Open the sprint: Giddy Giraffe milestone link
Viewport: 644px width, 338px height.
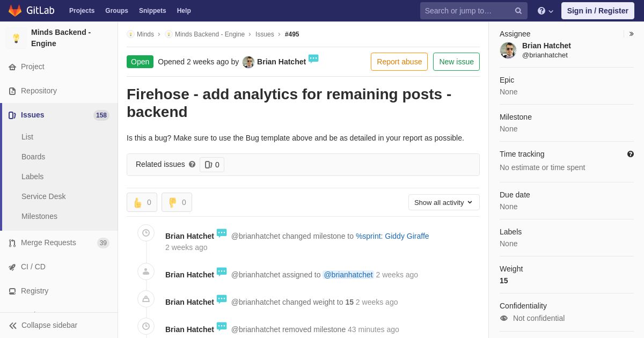pyautogui.click(x=392, y=236)
